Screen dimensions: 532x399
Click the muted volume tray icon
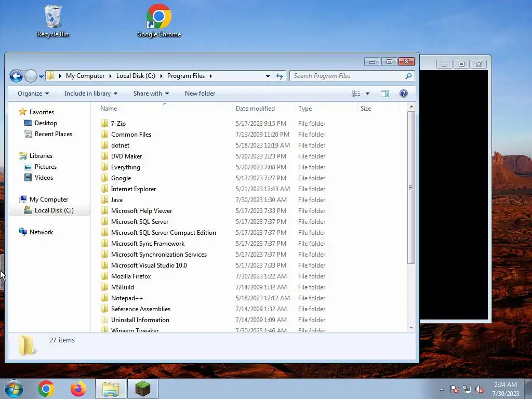pos(480,390)
